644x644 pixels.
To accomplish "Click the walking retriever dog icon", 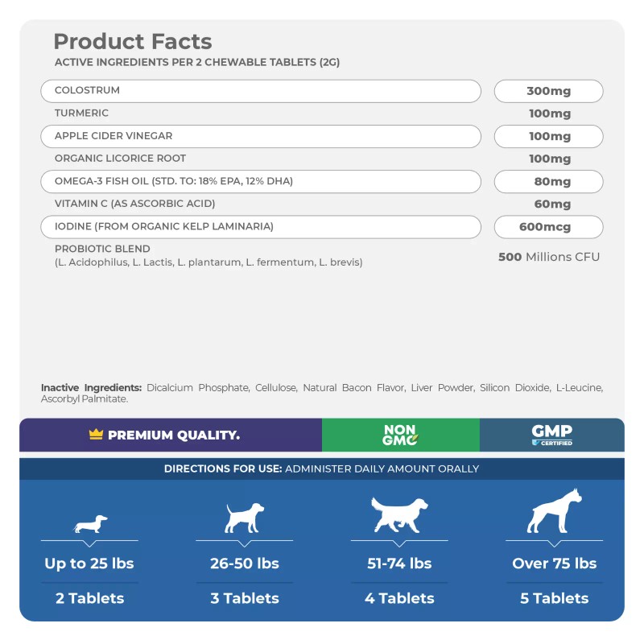I will [x=399, y=515].
